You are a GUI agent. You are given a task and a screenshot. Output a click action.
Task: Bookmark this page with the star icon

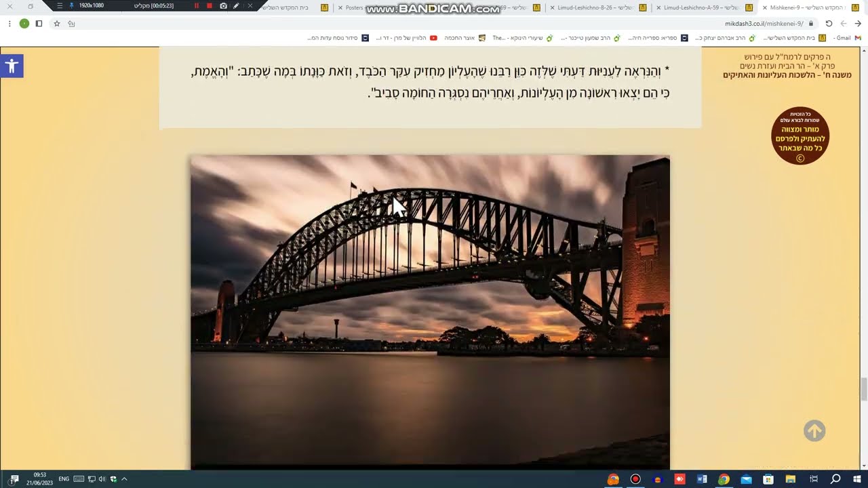point(56,23)
